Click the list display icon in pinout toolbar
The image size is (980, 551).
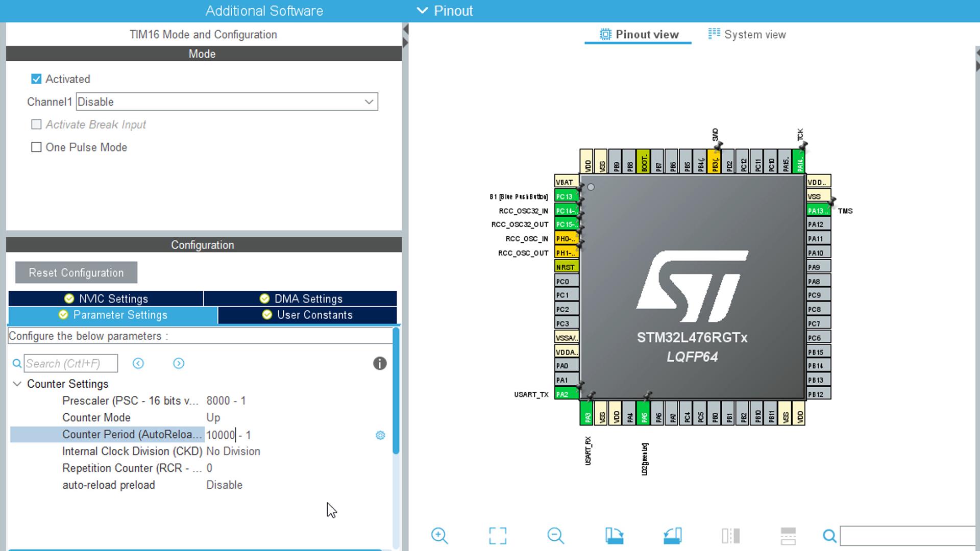(x=788, y=536)
